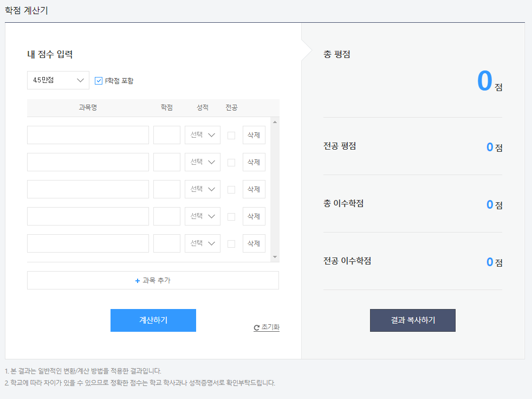Screen dimensions: 532x399
Task: Click the 전공 이수학점 label
Action: tap(347, 261)
